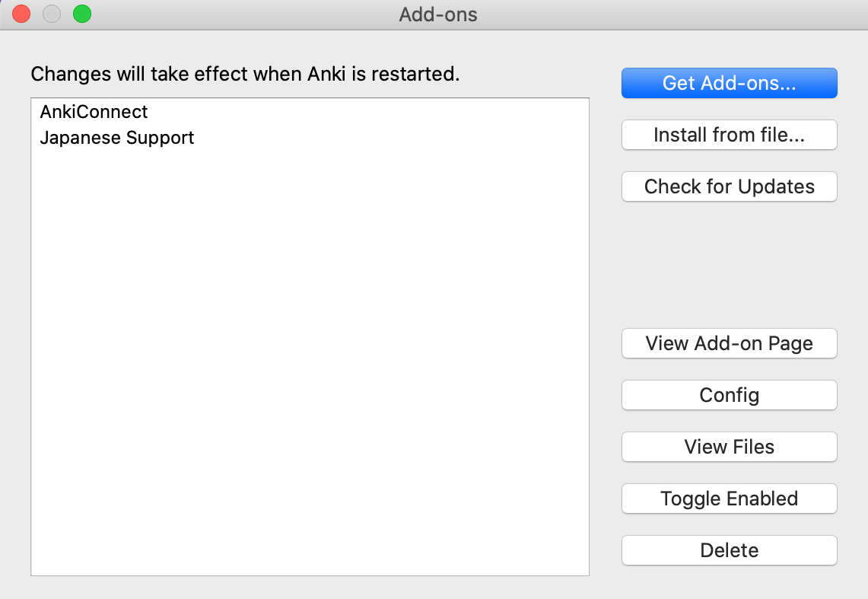Click the grayed-out minimize button
Image resolution: width=868 pixels, height=599 pixels.
point(52,13)
